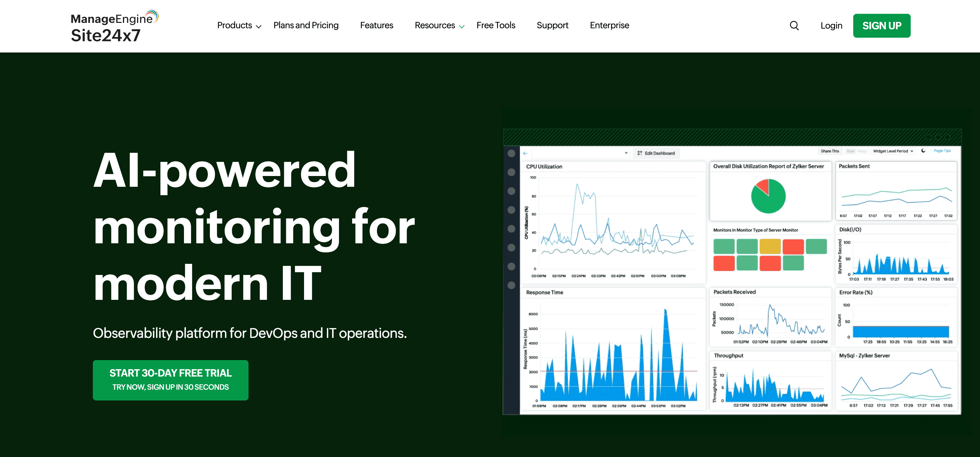Open the Free Tools menu item
This screenshot has height=457, width=980.
click(495, 26)
